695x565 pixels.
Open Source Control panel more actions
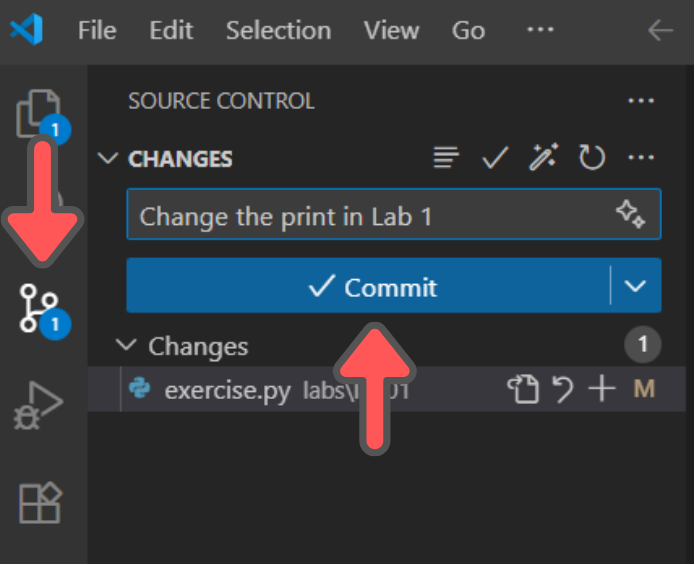point(641,101)
